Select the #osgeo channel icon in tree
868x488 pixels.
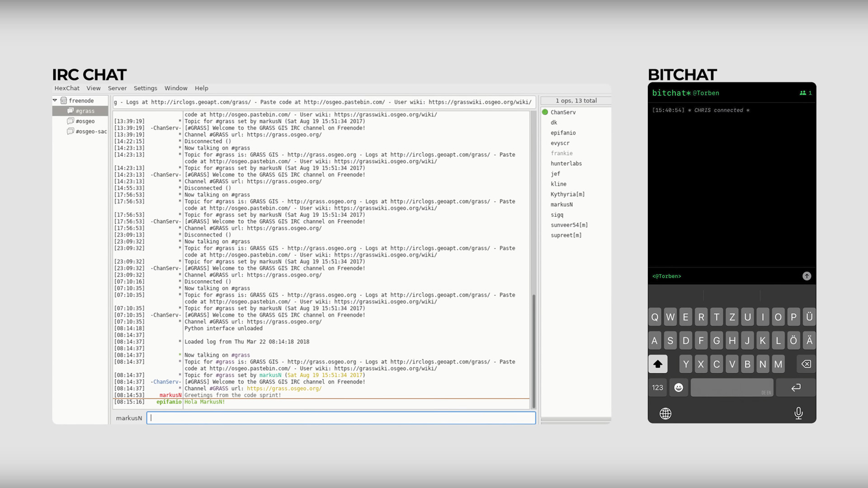[71, 121]
